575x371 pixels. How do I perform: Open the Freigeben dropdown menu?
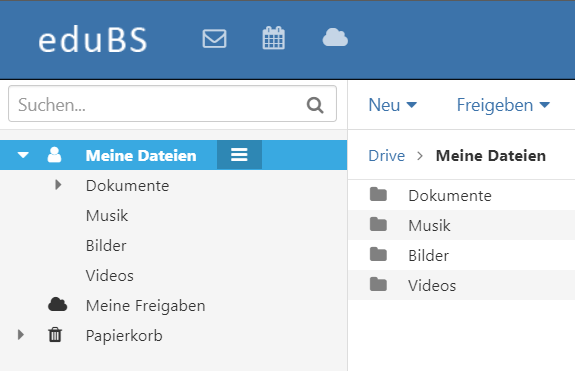[503, 105]
